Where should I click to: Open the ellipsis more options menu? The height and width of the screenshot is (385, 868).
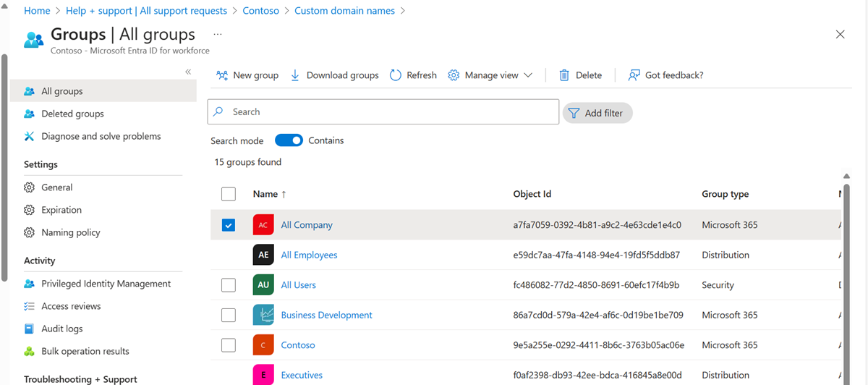[217, 34]
